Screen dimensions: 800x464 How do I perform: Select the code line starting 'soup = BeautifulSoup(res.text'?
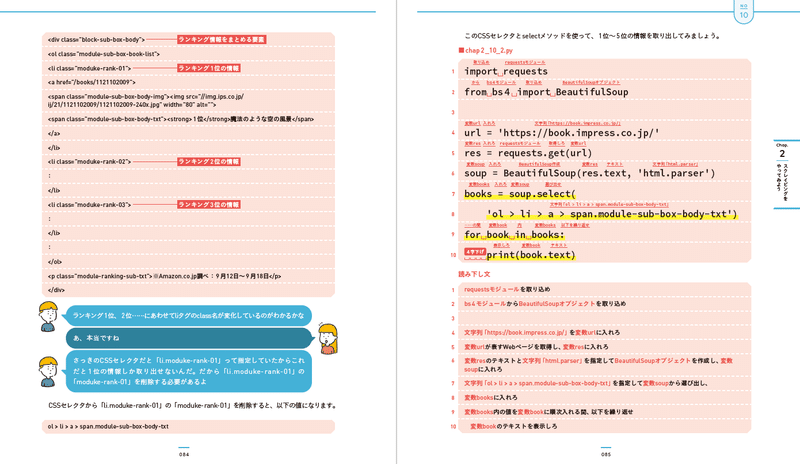point(590,174)
